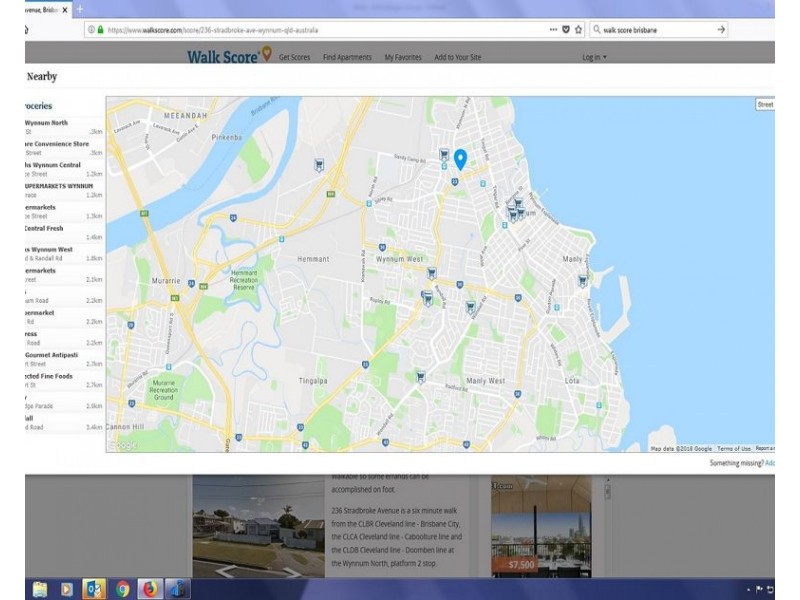Click the grocery cart marker above Manly West
The height and width of the screenshot is (600, 800).
click(x=470, y=307)
